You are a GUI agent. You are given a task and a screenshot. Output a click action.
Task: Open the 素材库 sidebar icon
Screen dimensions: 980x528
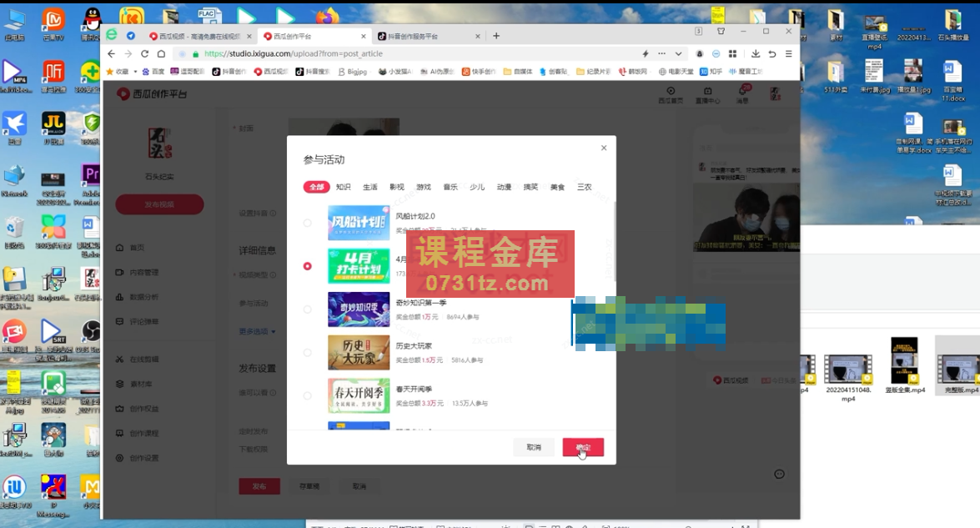[119, 384]
